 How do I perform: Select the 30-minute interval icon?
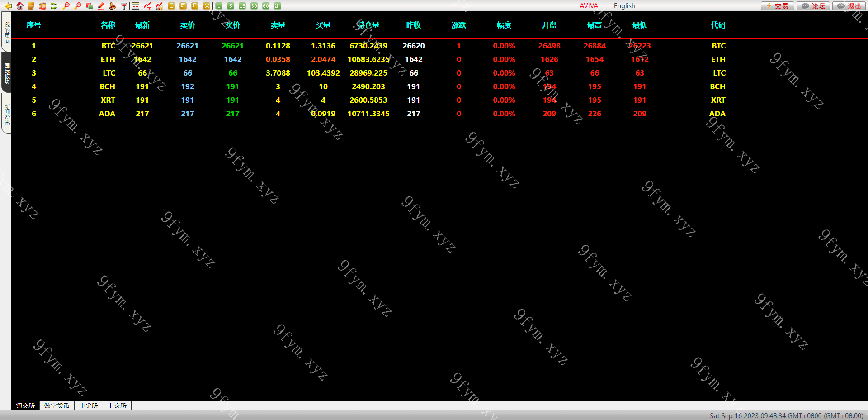point(254,6)
